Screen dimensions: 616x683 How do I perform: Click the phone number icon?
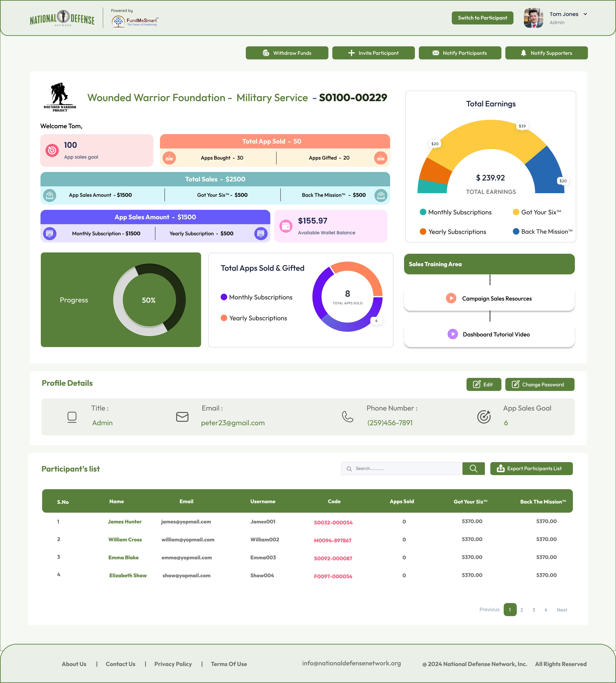[x=347, y=417]
